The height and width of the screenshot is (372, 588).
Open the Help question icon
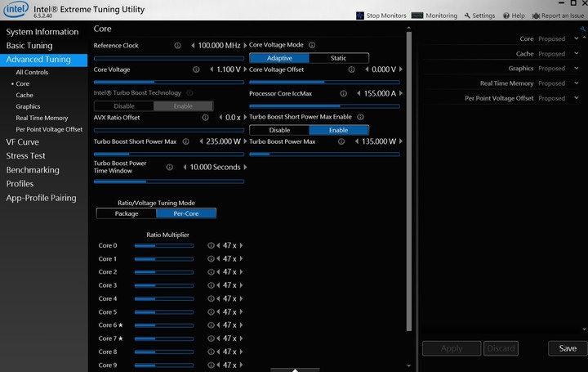pyautogui.click(x=506, y=16)
